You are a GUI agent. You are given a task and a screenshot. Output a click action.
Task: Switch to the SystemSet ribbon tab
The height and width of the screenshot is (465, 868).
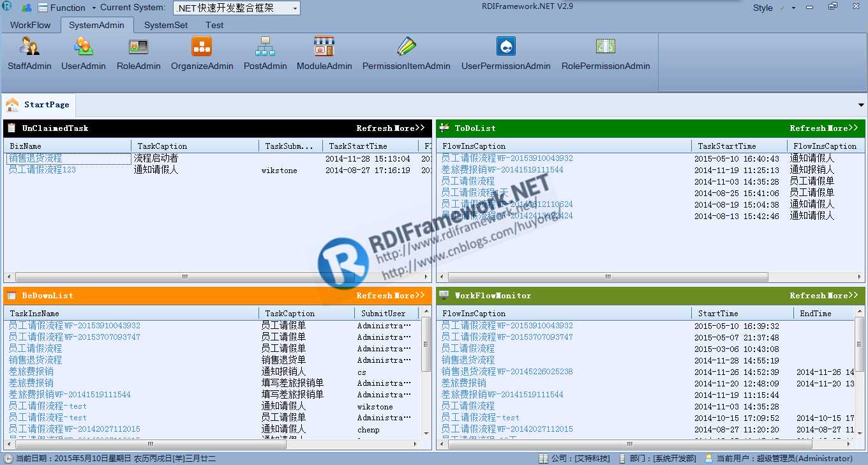click(x=166, y=25)
